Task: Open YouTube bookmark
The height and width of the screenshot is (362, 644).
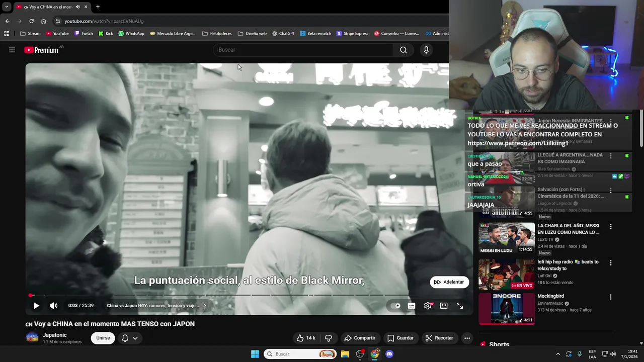Action: [57, 34]
